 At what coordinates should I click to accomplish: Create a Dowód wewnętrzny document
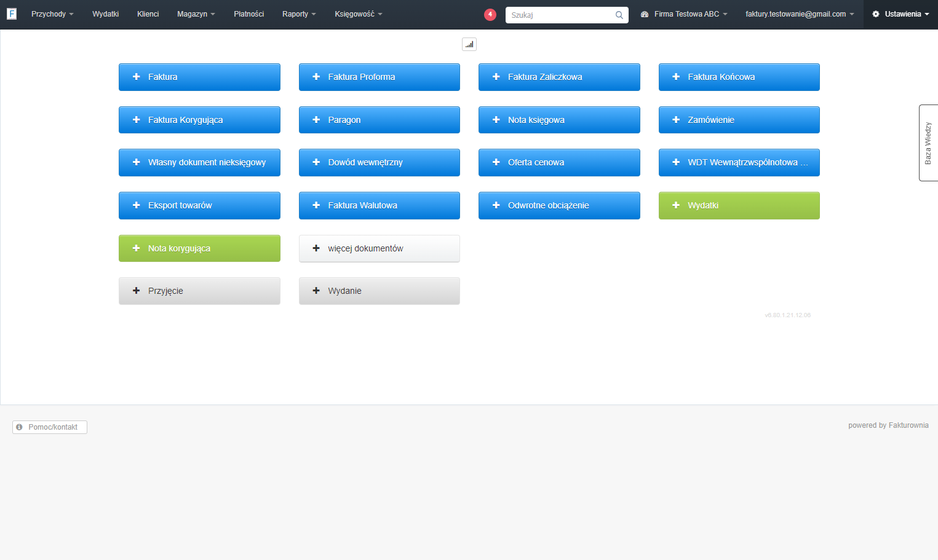[x=380, y=162]
